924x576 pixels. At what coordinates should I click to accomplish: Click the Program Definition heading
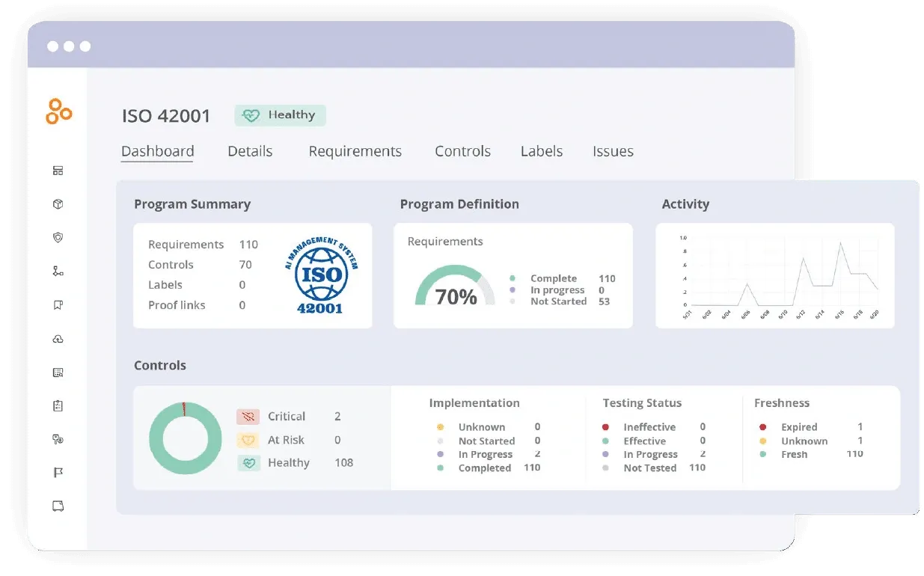pyautogui.click(x=459, y=204)
